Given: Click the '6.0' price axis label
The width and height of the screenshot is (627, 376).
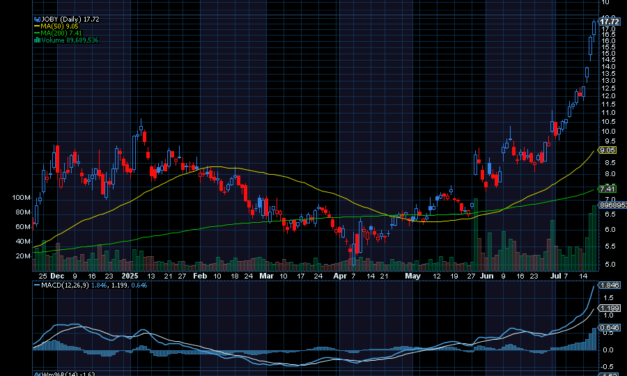Looking at the screenshot, I should pyautogui.click(x=610, y=230).
